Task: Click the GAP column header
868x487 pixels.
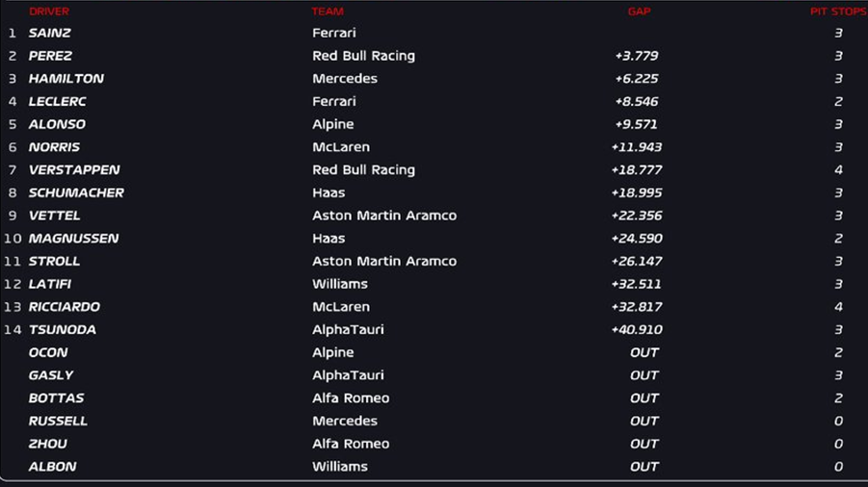Action: pos(639,11)
